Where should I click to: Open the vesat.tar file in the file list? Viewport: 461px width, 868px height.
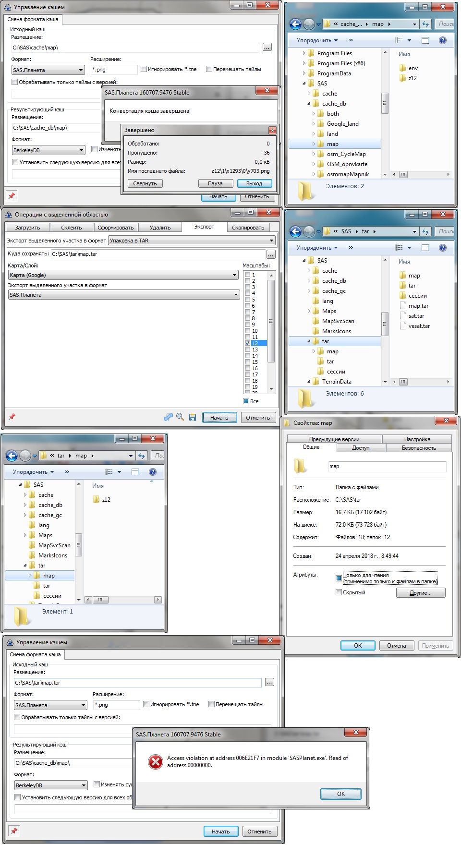(x=419, y=326)
